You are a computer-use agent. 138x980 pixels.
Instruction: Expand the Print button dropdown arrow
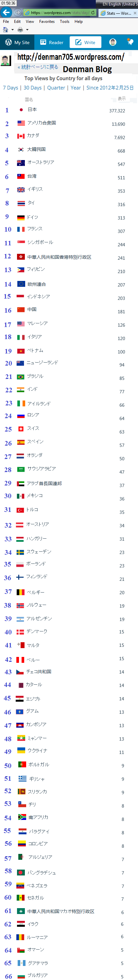(x=27, y=30)
